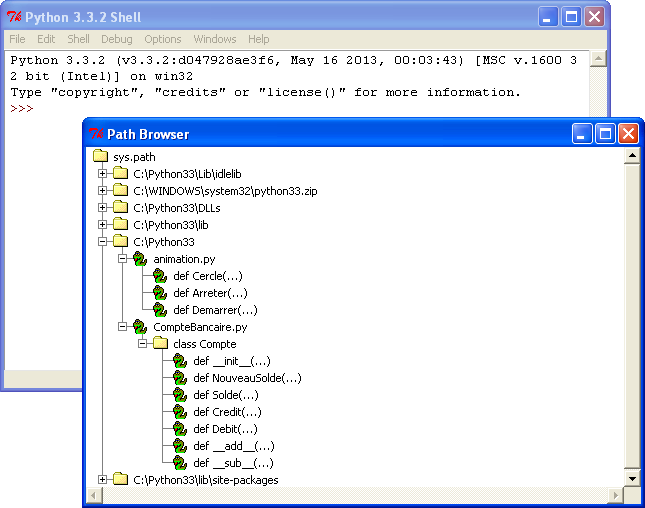Maximize the Python 3.3.2 Shell window
This screenshot has height=508, width=645.
pos(571,17)
